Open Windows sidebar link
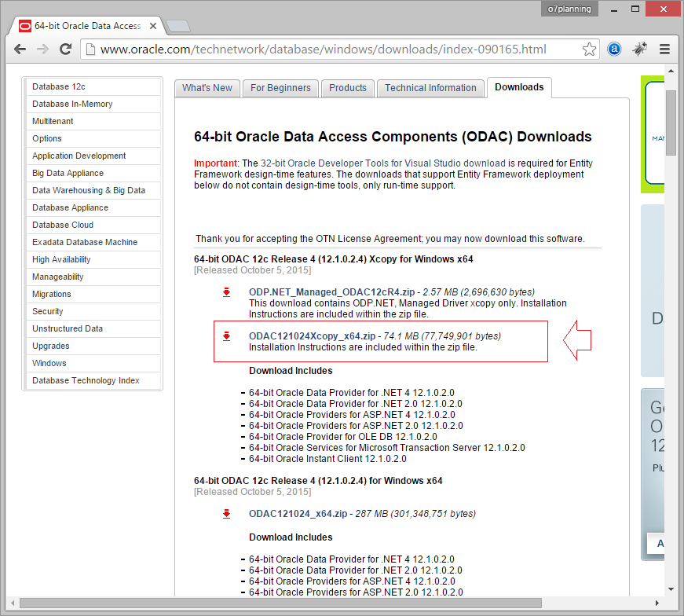Image resolution: width=684 pixels, height=616 pixels. pyautogui.click(x=93, y=363)
